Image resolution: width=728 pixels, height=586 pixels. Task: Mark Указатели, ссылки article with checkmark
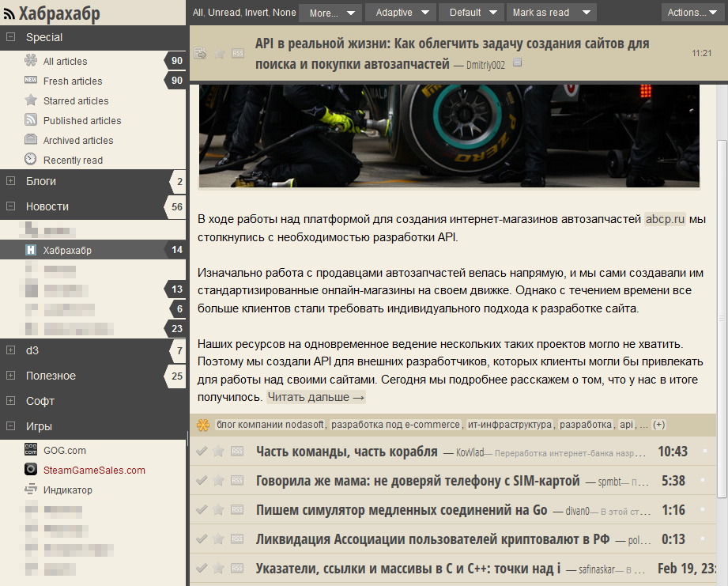point(202,568)
